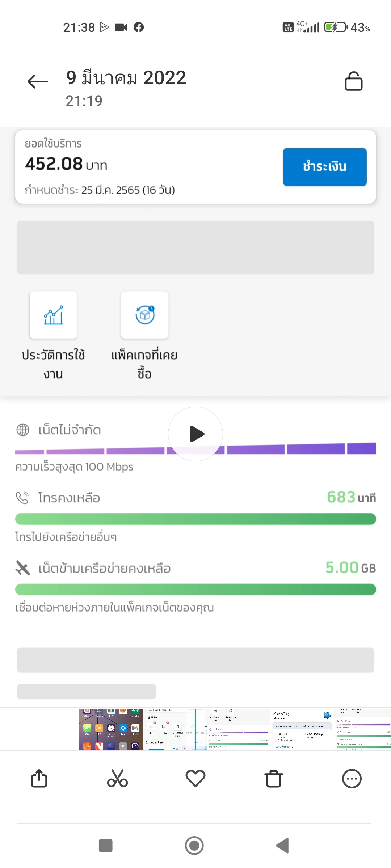
Task: Open ประวัติการใช้งาน usage history chart icon
Action: (53, 315)
